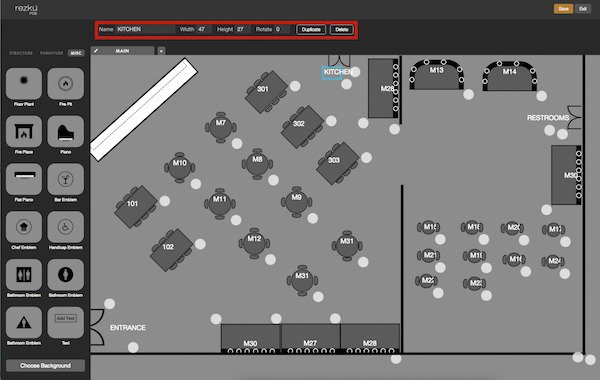Screen dimensions: 600x380
Task: Select rectangular table 303
Action: [338, 163]
